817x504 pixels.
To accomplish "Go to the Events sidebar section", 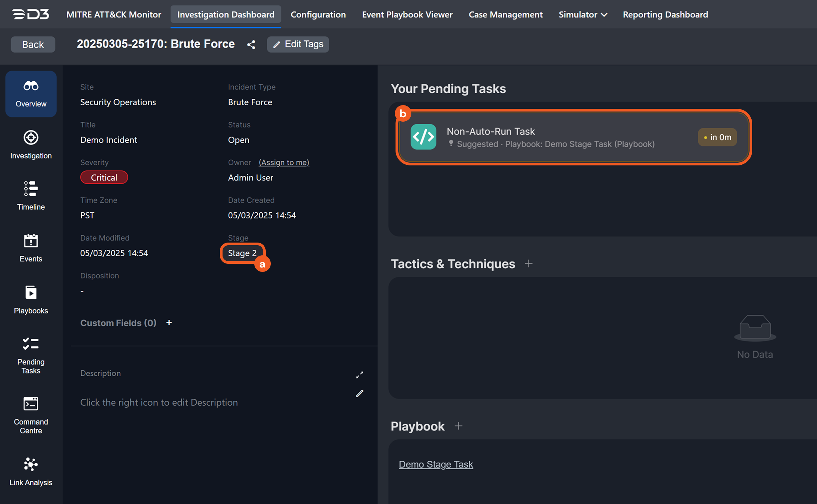I will click(x=31, y=248).
